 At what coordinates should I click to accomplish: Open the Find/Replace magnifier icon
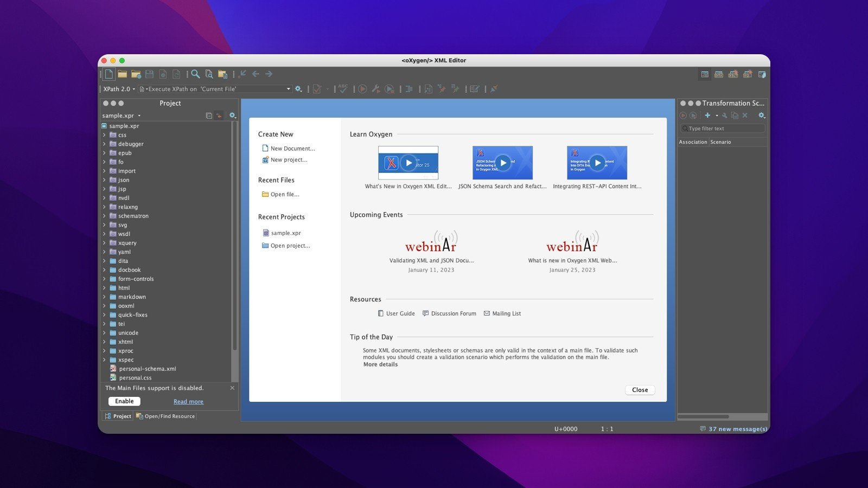click(195, 74)
